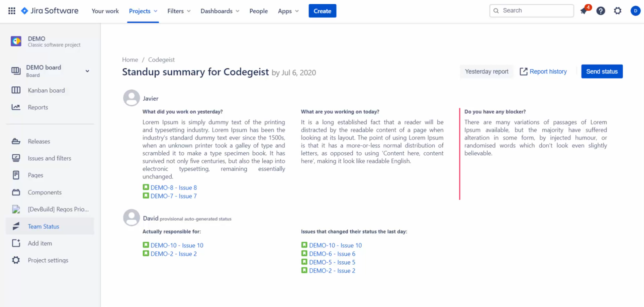Open DEMO-10 under Actually responsible for
644x307 pixels.
[x=177, y=245]
